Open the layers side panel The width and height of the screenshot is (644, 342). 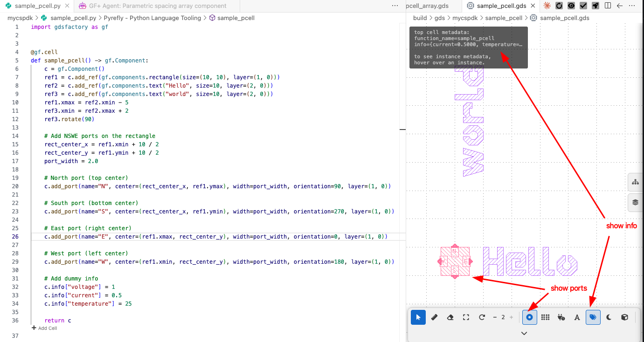click(x=635, y=202)
